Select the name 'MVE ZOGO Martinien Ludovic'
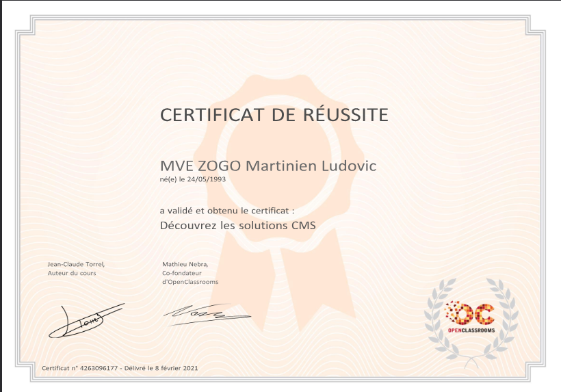561x392 pixels. [268, 166]
